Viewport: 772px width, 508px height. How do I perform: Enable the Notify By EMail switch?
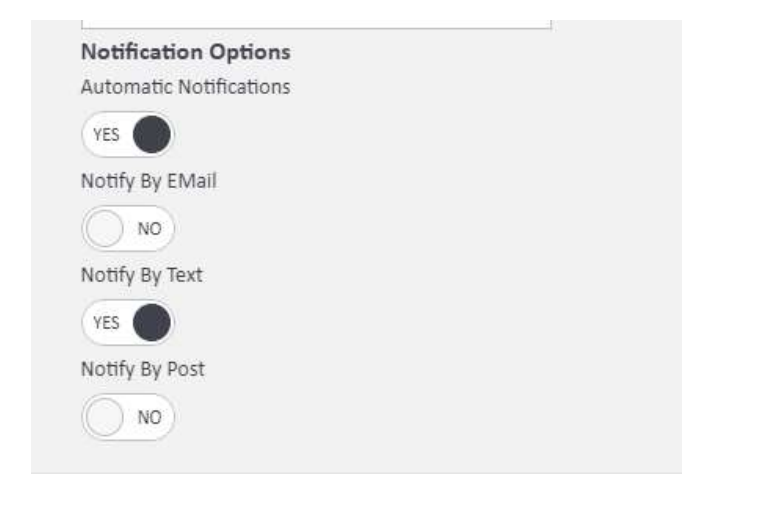click(128, 228)
